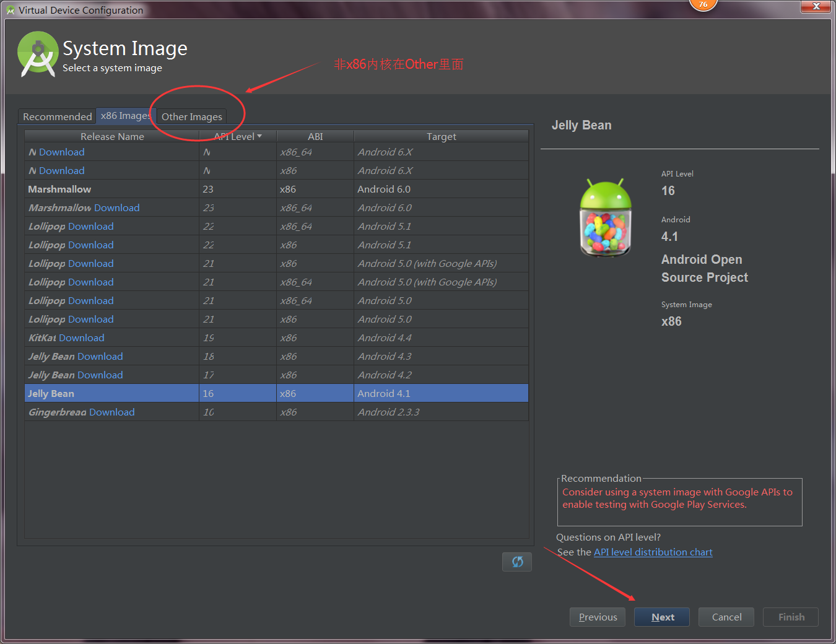This screenshot has height=644, width=836.
Task: Download Lollipop API 22 x86 image
Action: click(91, 245)
